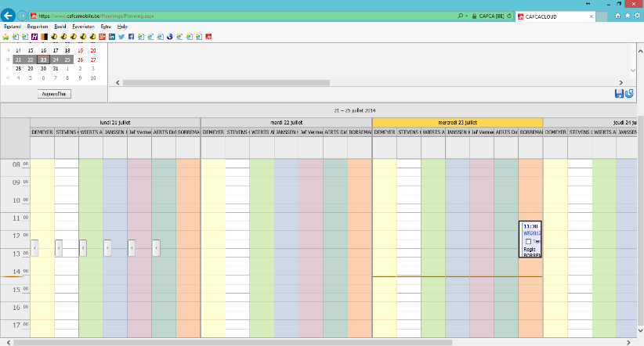Image resolution: width=644 pixels, height=346 pixels.
Task: Click the browser Forward arrow button
Action: click(x=22, y=16)
